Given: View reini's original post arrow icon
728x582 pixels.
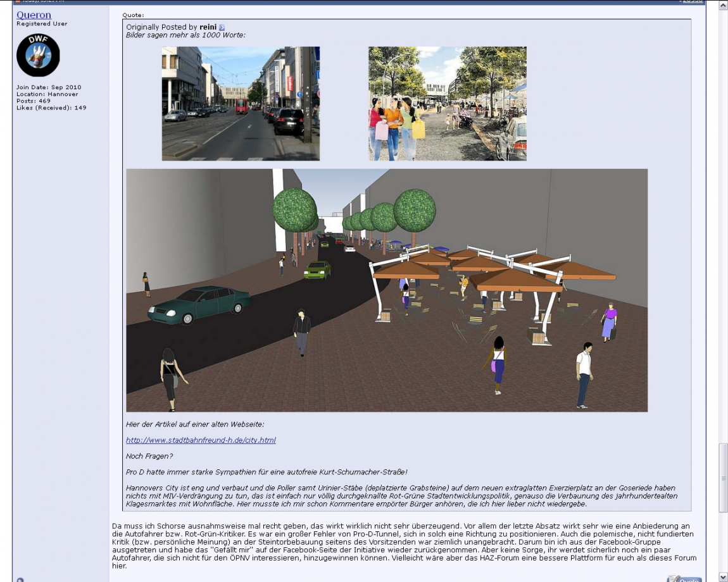Looking at the screenshot, I should pos(222,27).
